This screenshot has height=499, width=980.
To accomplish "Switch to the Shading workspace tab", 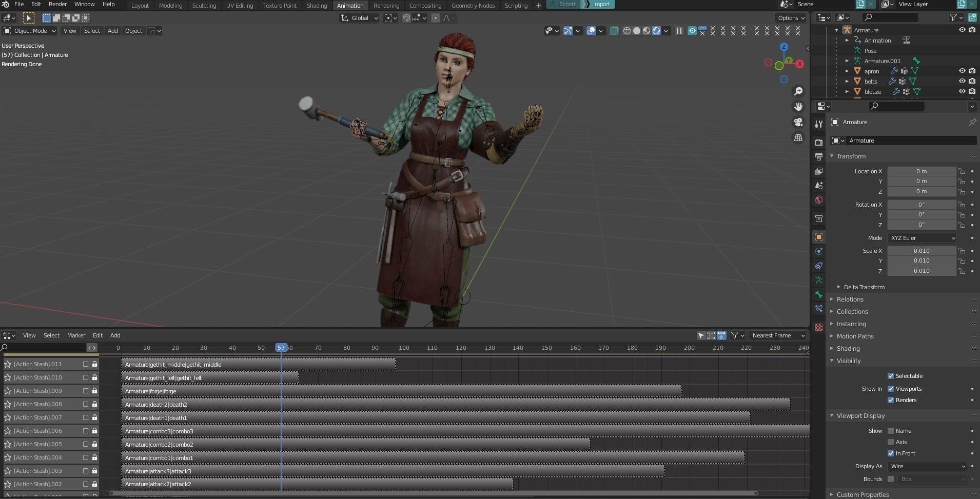I will 316,5.
